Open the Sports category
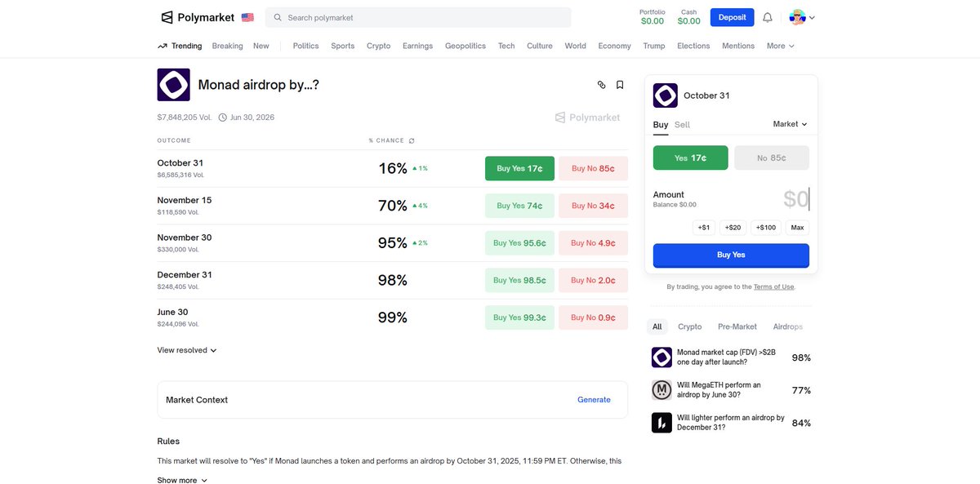 coord(342,46)
